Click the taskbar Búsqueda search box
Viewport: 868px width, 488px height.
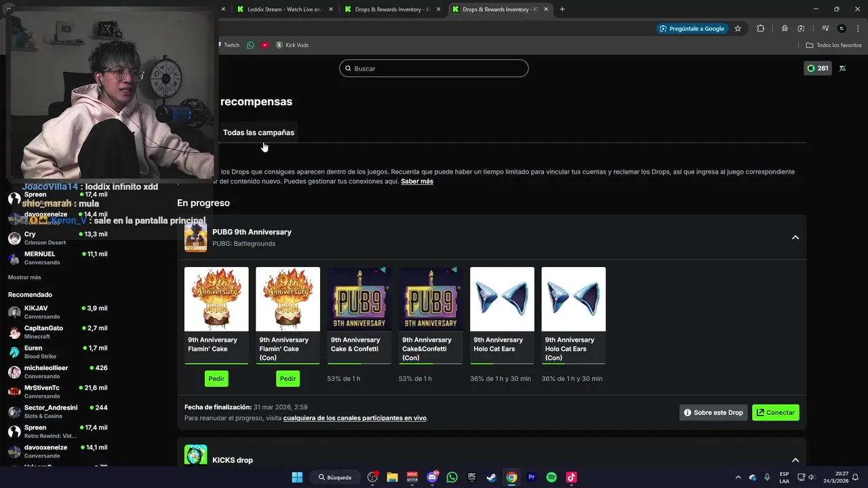[336, 477]
